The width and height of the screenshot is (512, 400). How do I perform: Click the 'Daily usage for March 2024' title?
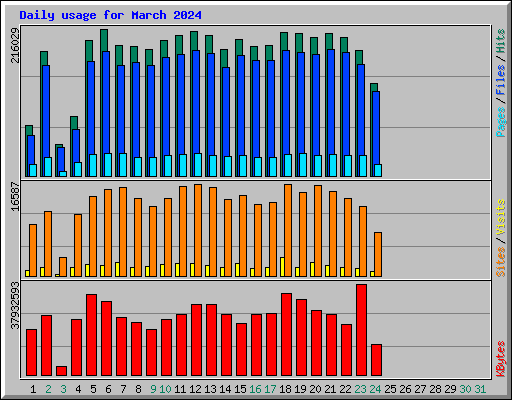pos(110,15)
